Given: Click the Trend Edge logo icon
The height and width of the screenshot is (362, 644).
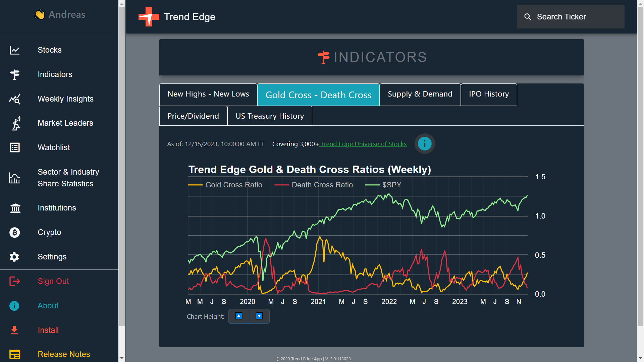Looking at the screenshot, I should click(x=149, y=17).
